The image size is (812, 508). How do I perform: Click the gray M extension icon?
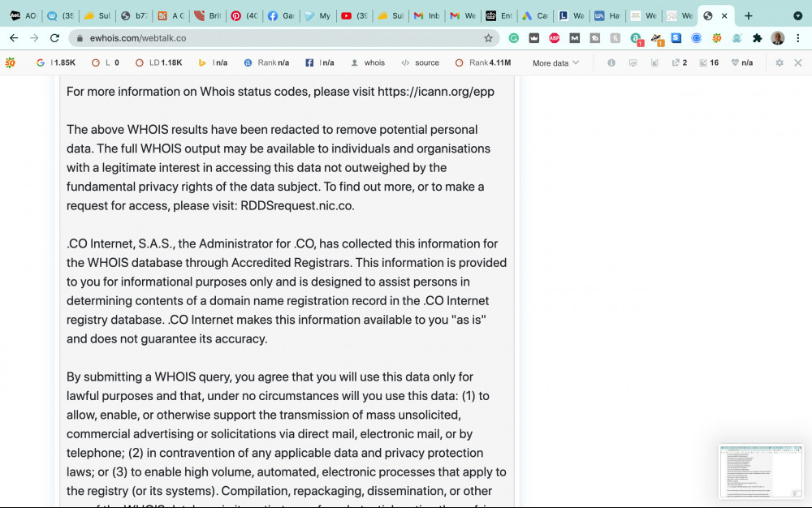point(574,38)
